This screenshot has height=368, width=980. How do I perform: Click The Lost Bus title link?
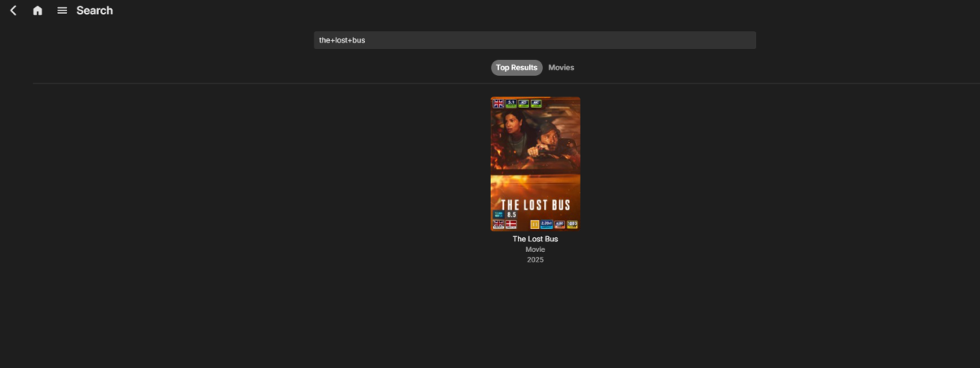click(x=535, y=239)
